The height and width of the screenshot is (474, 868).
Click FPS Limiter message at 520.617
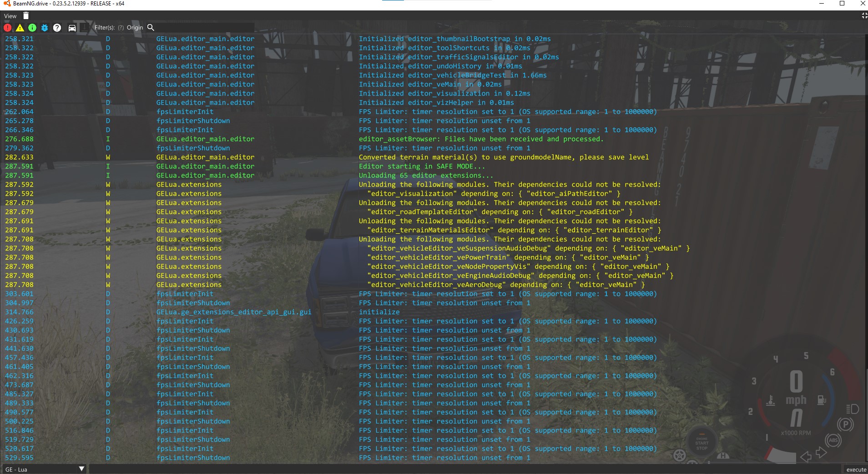coord(508,449)
